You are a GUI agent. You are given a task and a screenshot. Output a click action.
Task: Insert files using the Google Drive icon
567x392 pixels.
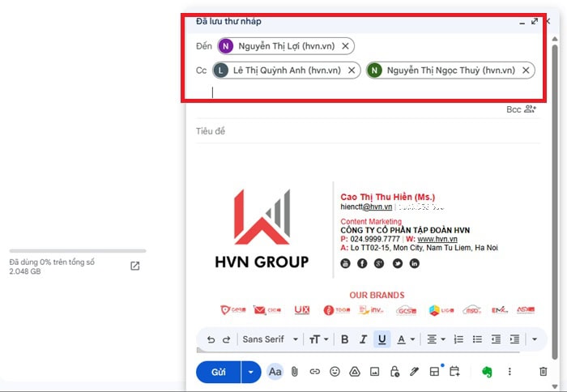pyautogui.click(x=355, y=372)
